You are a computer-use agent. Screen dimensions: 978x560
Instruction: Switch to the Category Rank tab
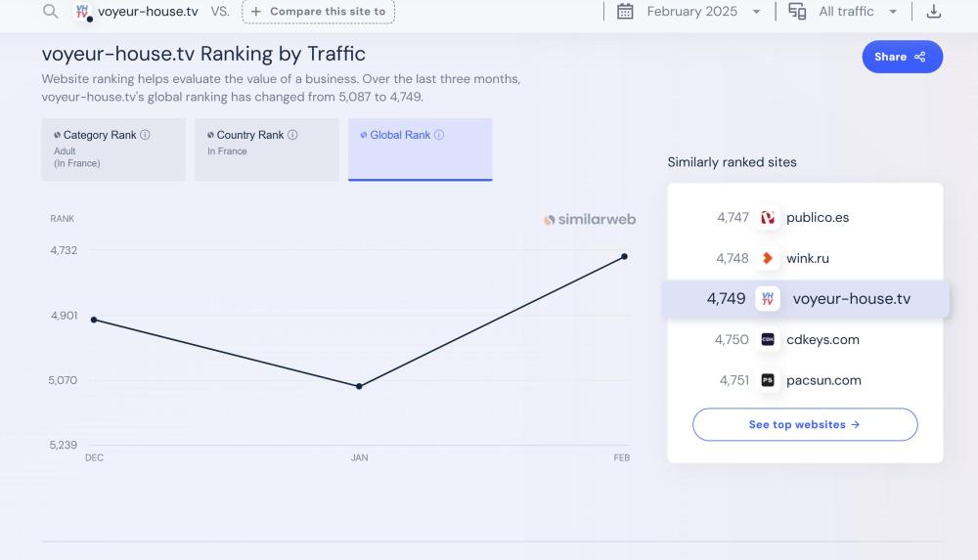point(113,150)
